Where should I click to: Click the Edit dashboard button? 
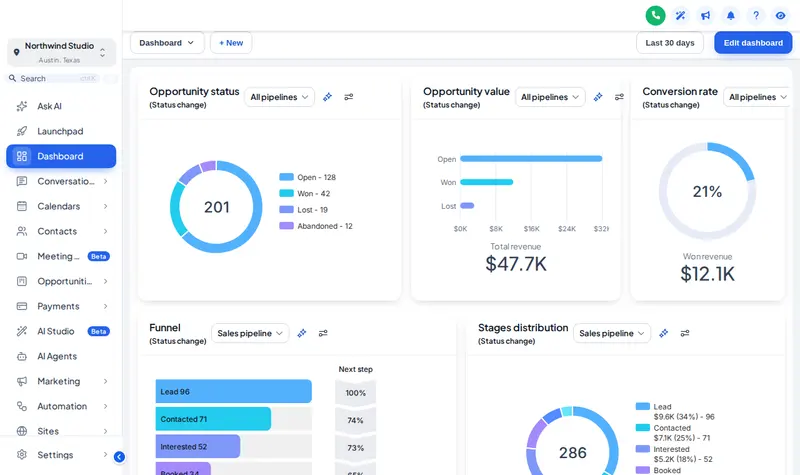coord(753,43)
